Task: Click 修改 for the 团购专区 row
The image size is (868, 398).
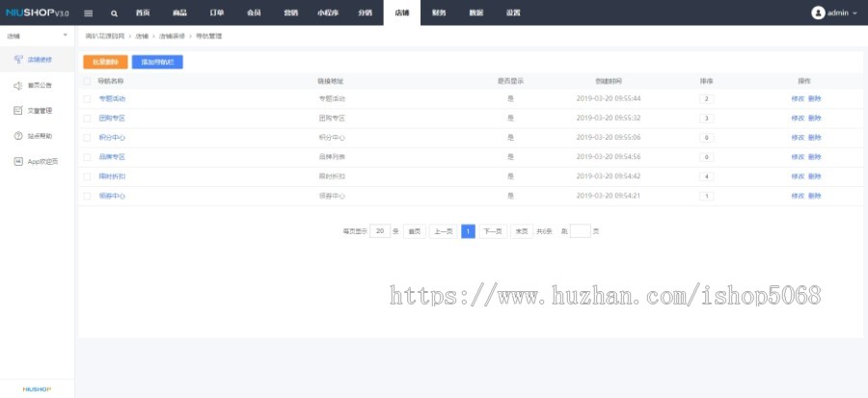Action: 798,119
